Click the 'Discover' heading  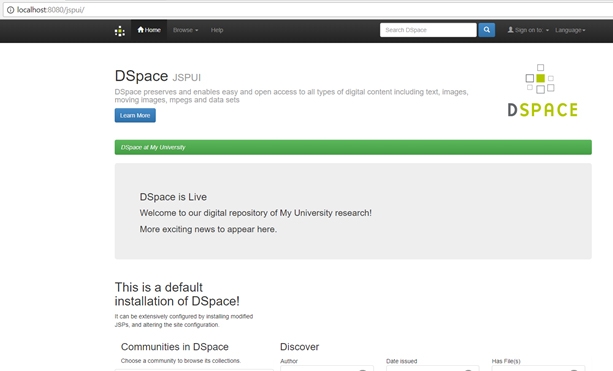299,347
